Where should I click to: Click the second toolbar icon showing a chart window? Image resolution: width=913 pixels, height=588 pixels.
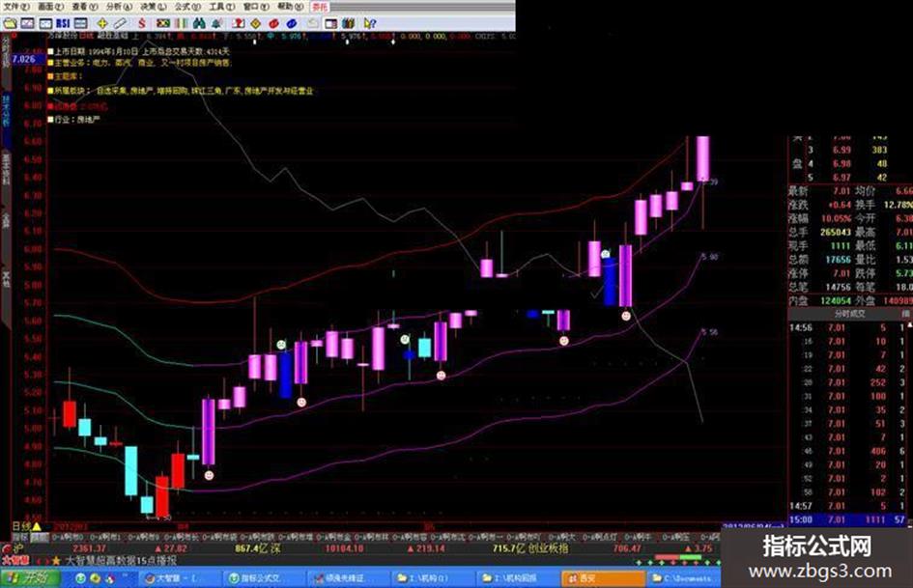28,23
